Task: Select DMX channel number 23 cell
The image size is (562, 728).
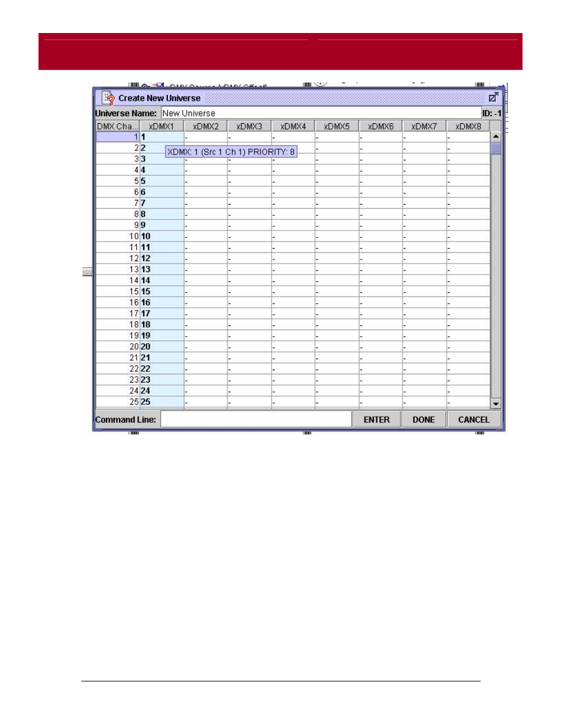Action: tap(118, 380)
